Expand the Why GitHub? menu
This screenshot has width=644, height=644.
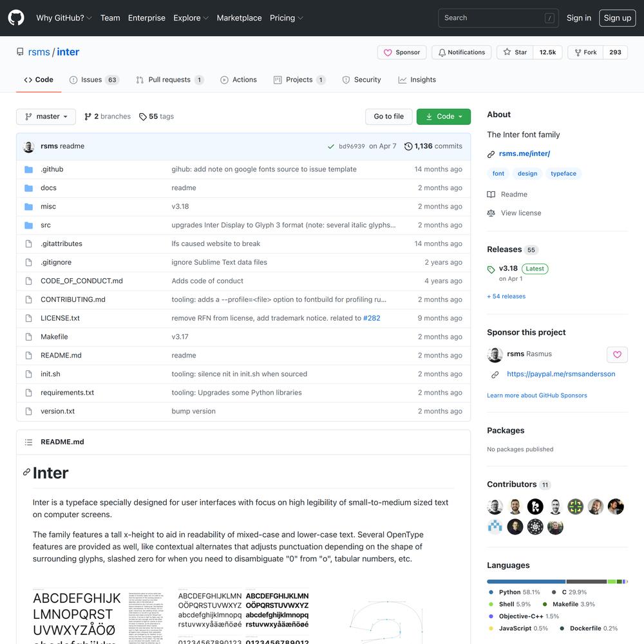click(64, 18)
